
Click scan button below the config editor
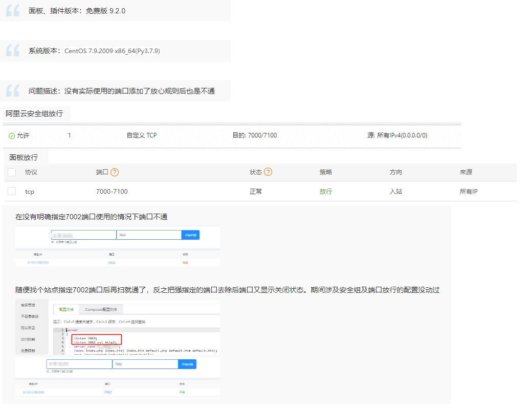click(187, 364)
